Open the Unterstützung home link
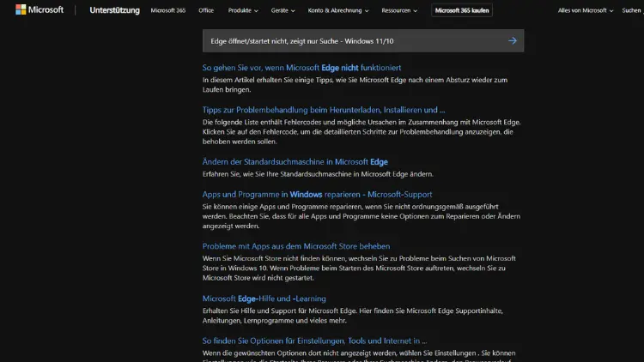Viewport: 644px width, 362px height. click(x=114, y=10)
